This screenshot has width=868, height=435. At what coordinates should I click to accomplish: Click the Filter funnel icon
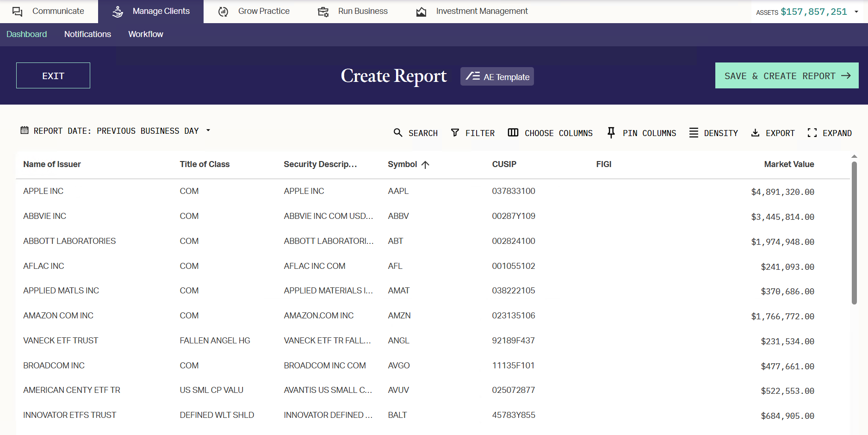(455, 133)
